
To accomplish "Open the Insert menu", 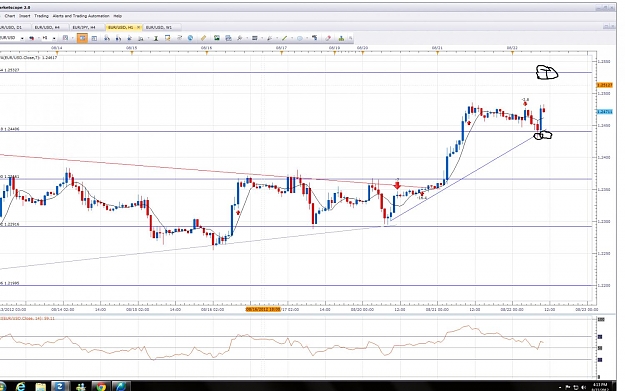I will [24, 16].
